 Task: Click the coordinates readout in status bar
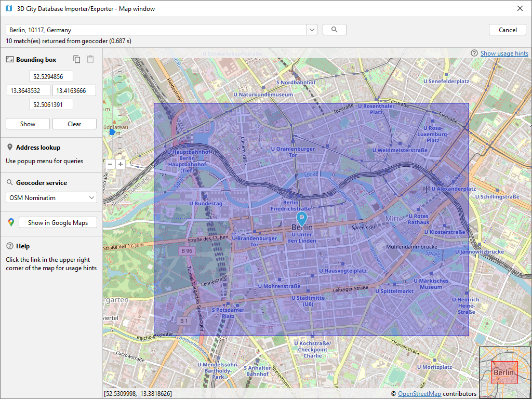[138, 394]
